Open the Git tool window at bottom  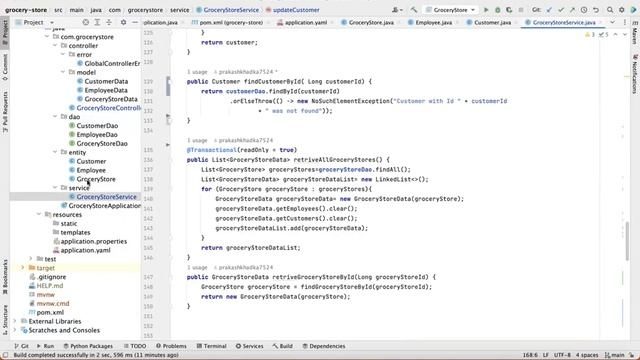point(22,346)
